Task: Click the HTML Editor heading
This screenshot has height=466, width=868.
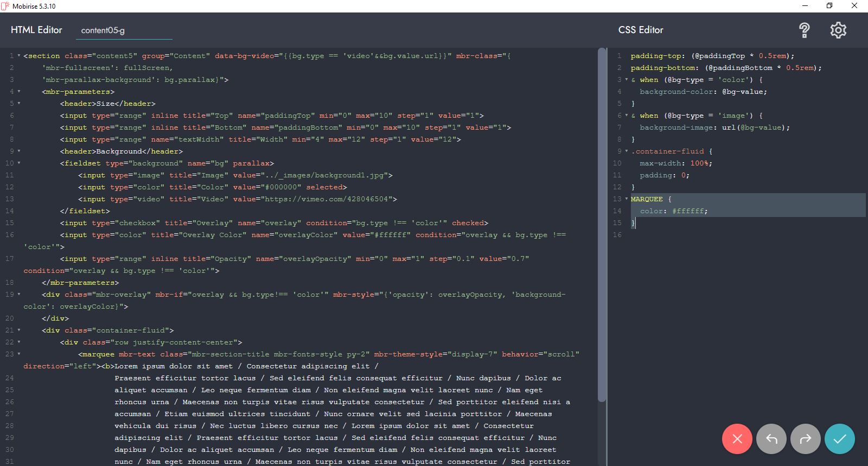Action: tap(36, 30)
